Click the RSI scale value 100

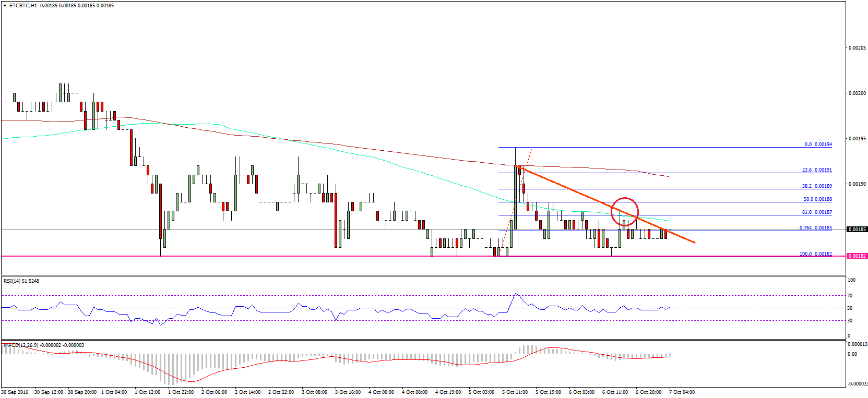pyautogui.click(x=851, y=280)
